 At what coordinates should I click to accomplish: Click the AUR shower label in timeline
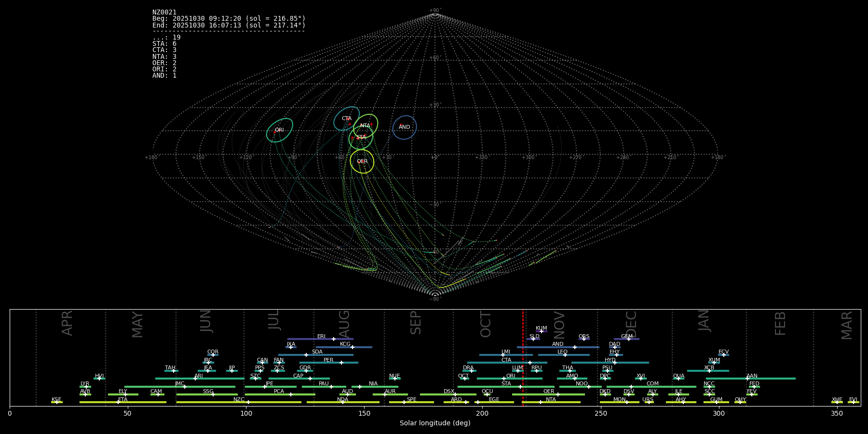tap(390, 392)
